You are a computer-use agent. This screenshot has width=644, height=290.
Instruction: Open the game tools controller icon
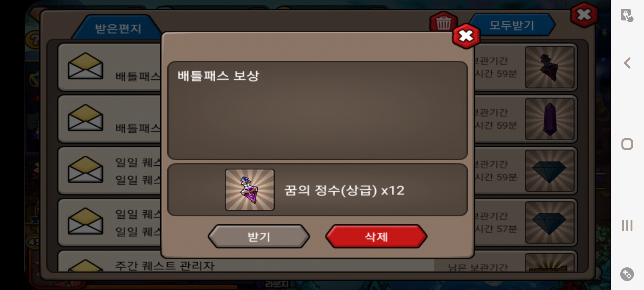coord(627,274)
